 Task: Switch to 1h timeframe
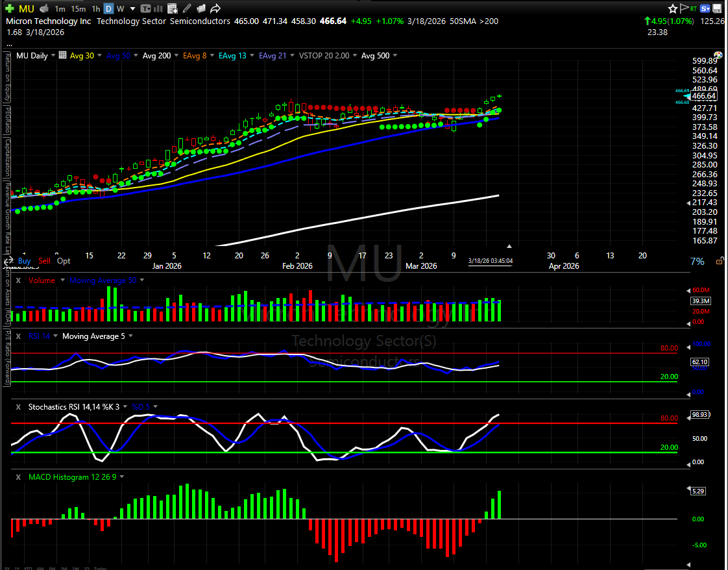point(95,9)
